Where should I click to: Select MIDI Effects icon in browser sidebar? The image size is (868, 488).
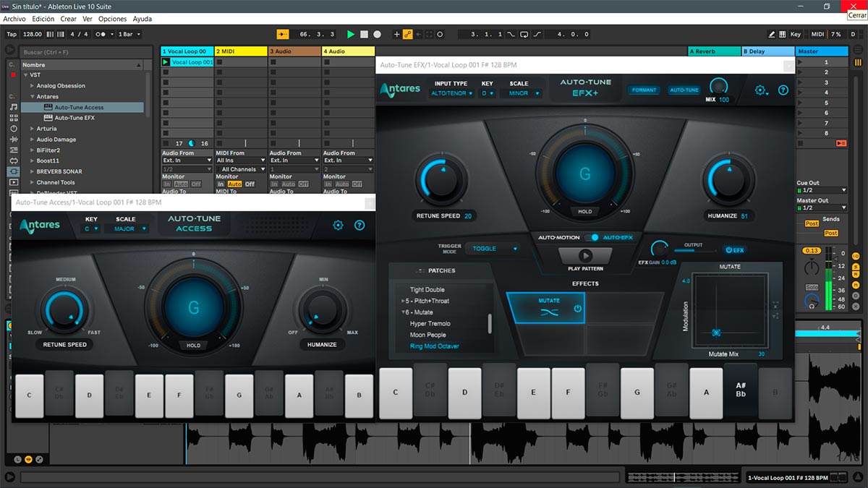(x=13, y=150)
